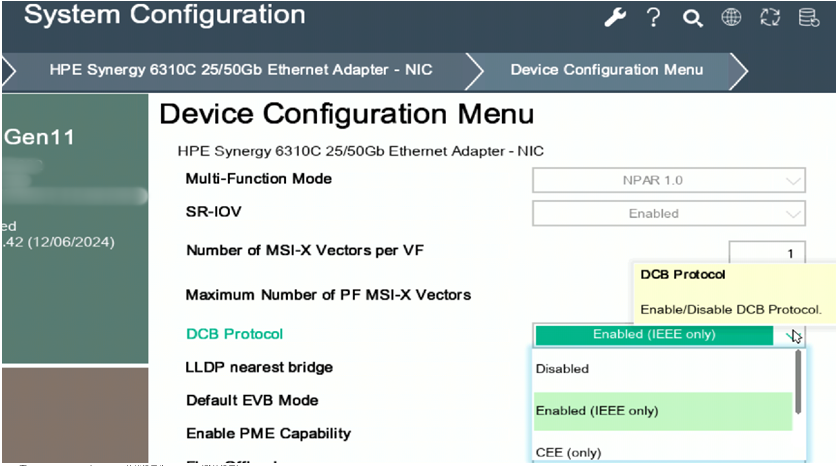Click Number of MSI-X Vectors per VF field

(x=767, y=254)
